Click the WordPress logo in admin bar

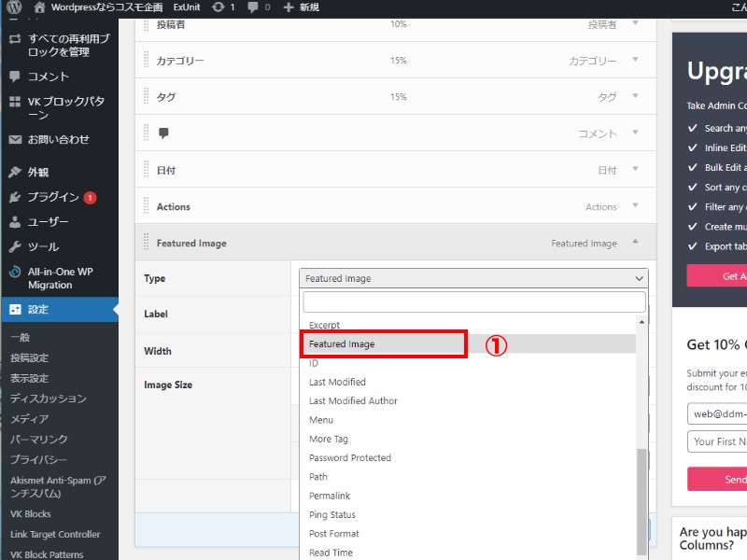[x=14, y=7]
